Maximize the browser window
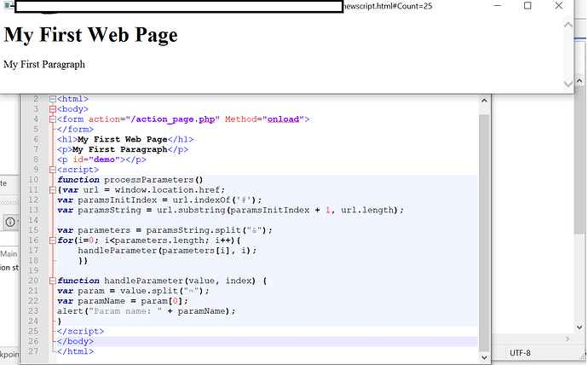The image size is (588, 365). point(527,6)
